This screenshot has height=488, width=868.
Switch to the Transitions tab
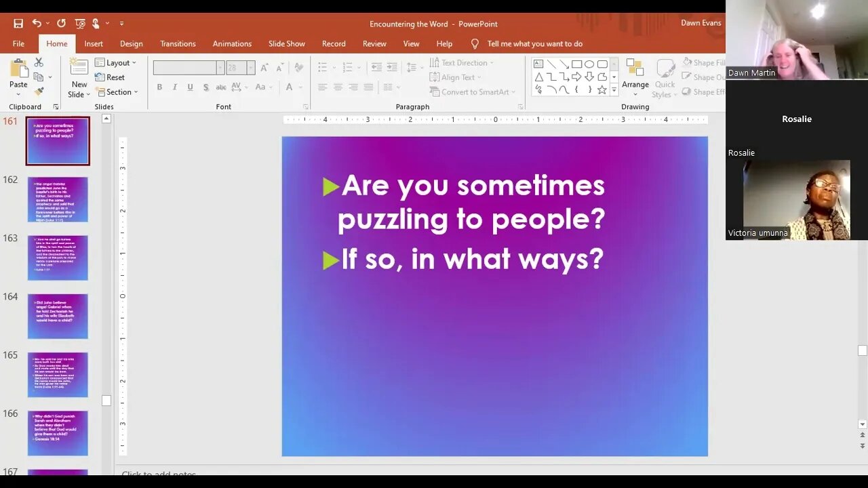(x=178, y=43)
